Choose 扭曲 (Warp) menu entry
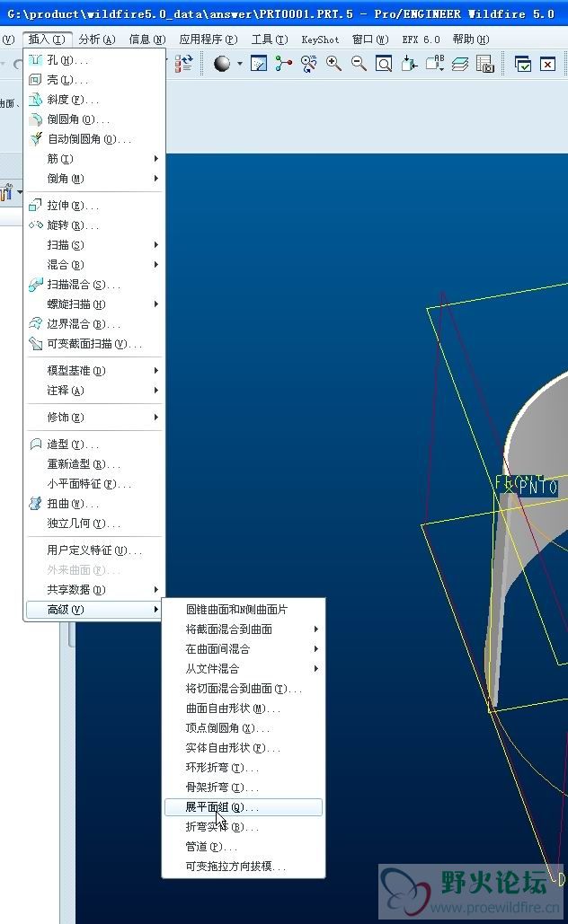Screen dimensions: 568x924 pyautogui.click(x=94, y=504)
